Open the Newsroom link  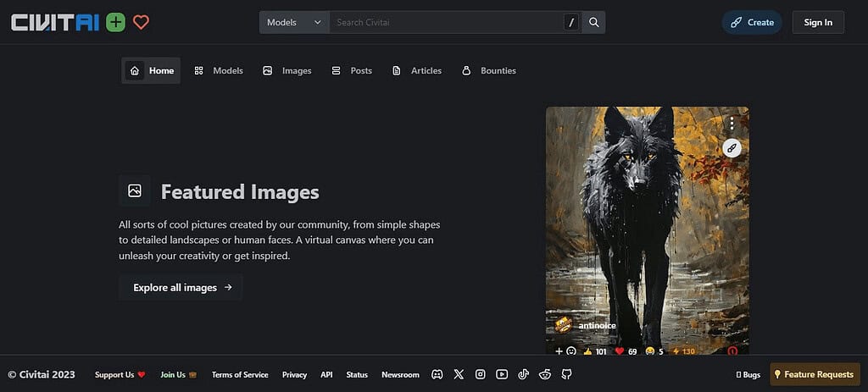tap(400, 374)
